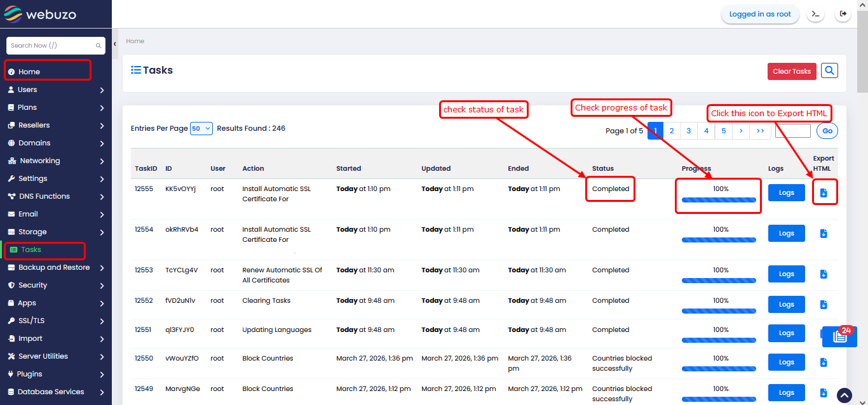Click the Clear Tasks button
Viewport: 868px width, 405px height.
point(791,71)
